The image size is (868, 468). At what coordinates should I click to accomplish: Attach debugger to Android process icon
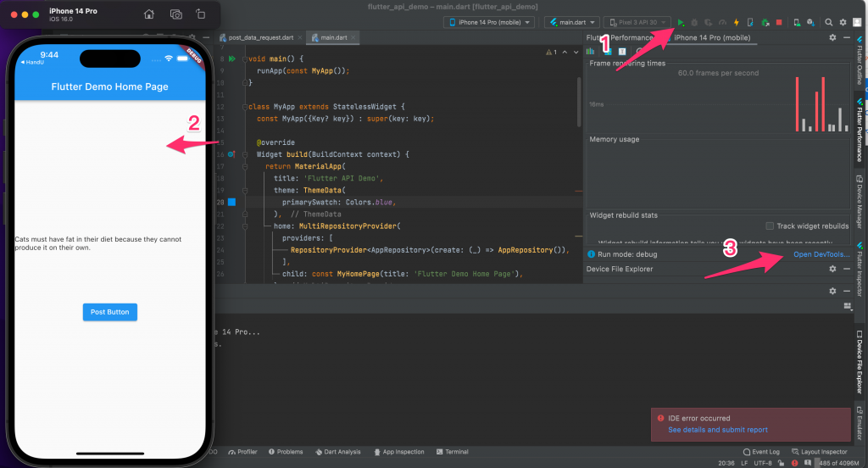click(x=765, y=23)
